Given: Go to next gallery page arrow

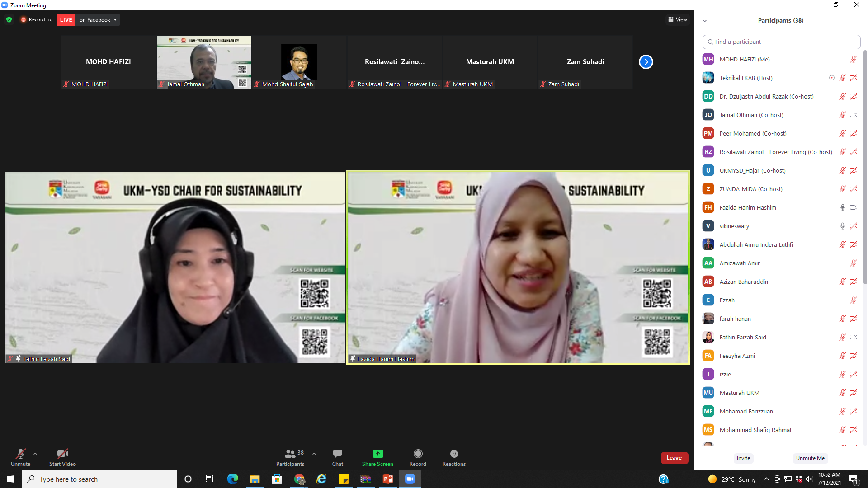Looking at the screenshot, I should pyautogui.click(x=646, y=62).
